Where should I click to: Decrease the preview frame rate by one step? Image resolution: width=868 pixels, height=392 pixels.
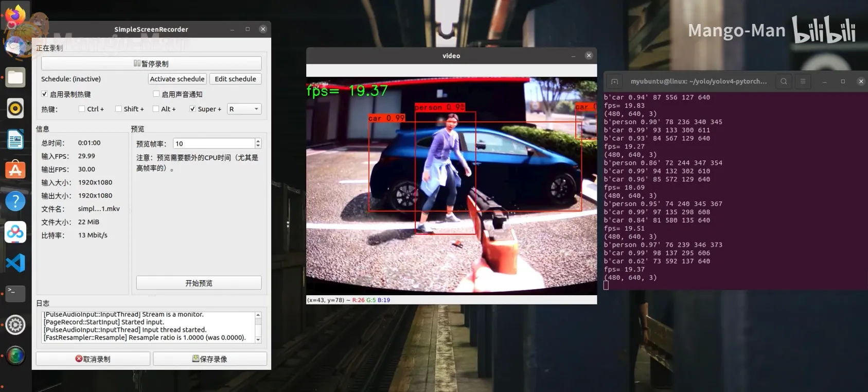tap(258, 146)
